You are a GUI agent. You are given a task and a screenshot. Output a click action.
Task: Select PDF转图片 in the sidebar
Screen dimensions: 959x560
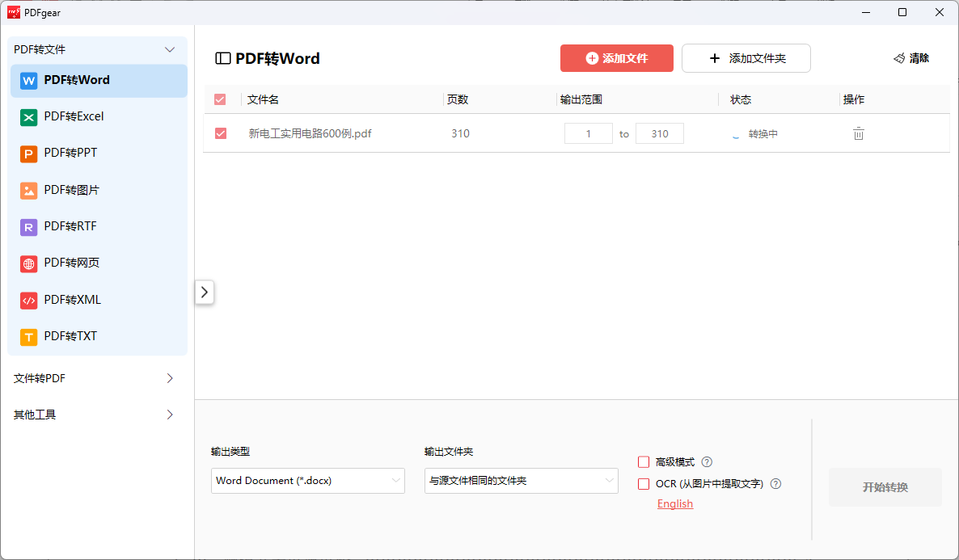(x=99, y=190)
